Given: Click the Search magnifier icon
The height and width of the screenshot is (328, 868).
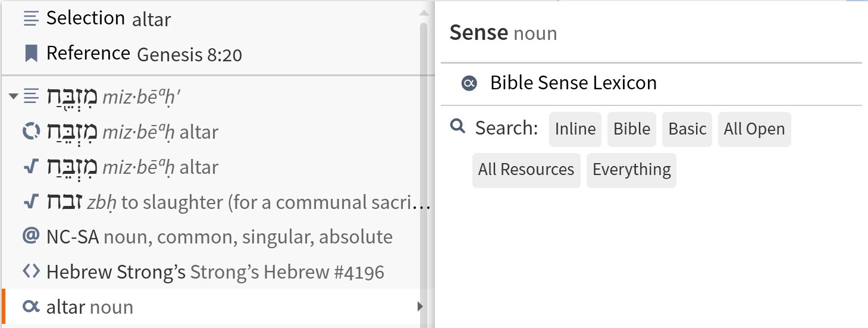Looking at the screenshot, I should click(x=457, y=126).
